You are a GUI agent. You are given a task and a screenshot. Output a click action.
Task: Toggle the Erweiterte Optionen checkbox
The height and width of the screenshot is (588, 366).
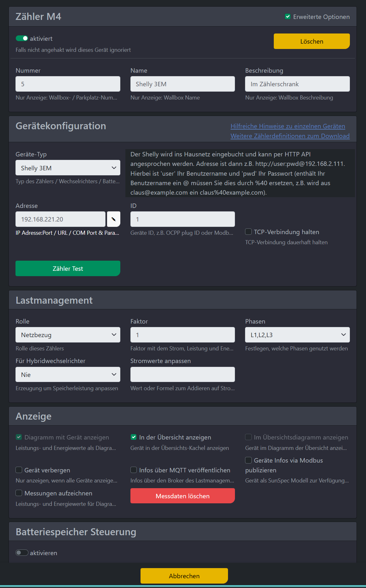tap(288, 16)
